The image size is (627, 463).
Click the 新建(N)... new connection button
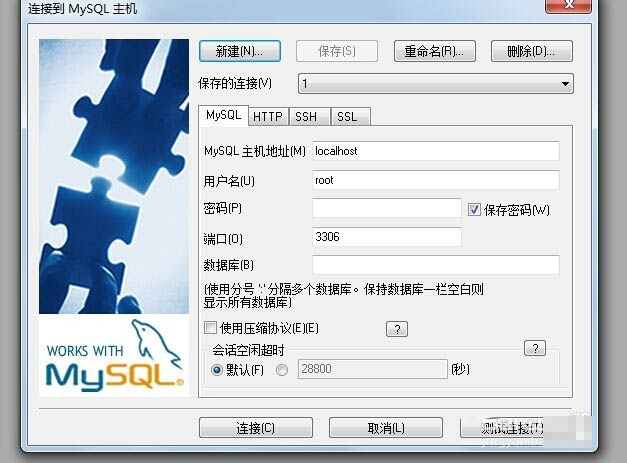point(240,51)
